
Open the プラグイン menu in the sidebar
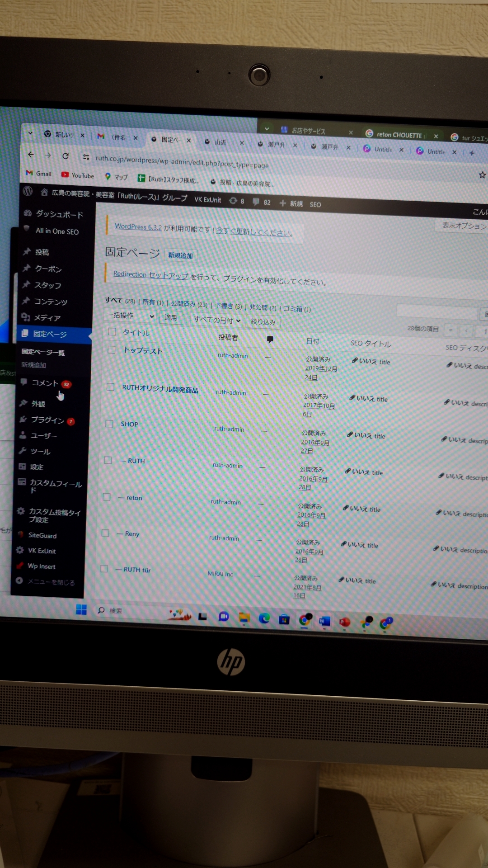47,420
